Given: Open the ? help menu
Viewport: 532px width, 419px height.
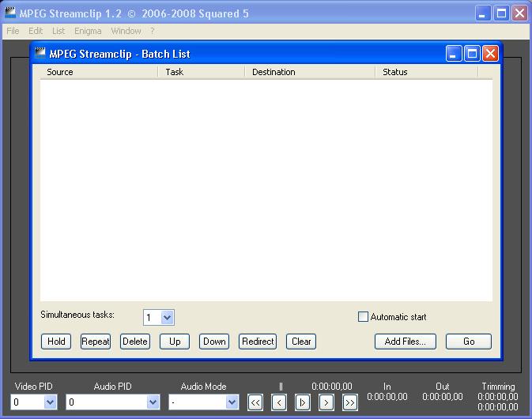Looking at the screenshot, I should 153,31.
